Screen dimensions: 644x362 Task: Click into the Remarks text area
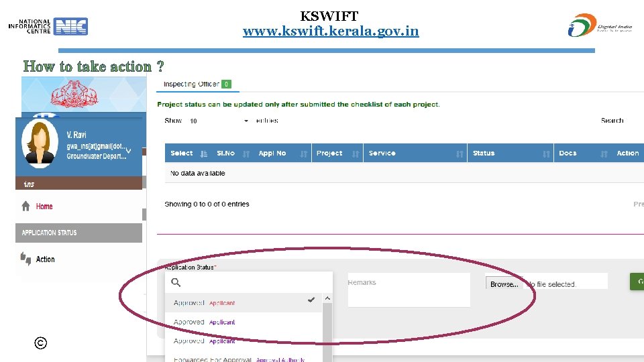409,290
